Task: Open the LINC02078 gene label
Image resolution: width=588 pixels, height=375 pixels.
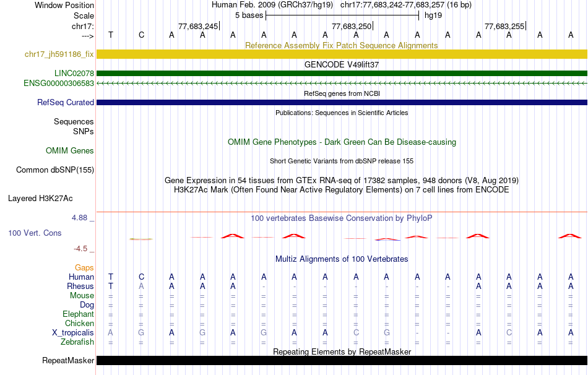Action: (74, 73)
